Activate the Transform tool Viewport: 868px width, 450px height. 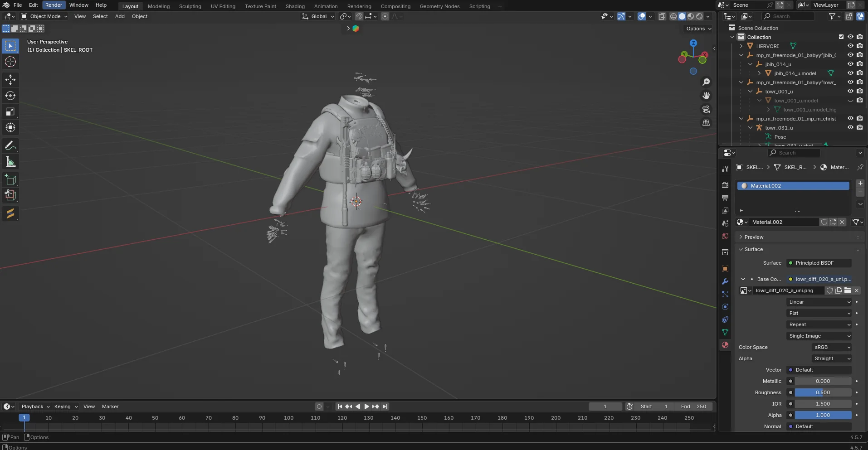coord(10,127)
